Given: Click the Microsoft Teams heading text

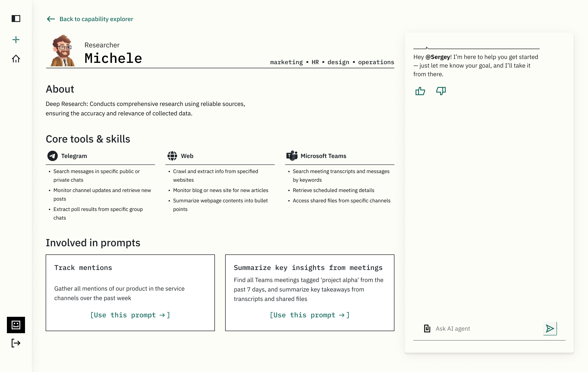Looking at the screenshot, I should [x=324, y=156].
